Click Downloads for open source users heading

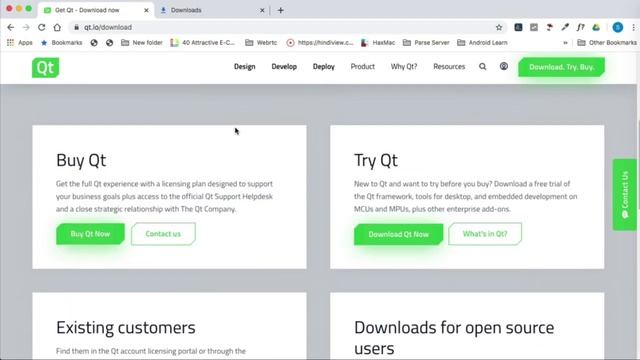pos(454,338)
